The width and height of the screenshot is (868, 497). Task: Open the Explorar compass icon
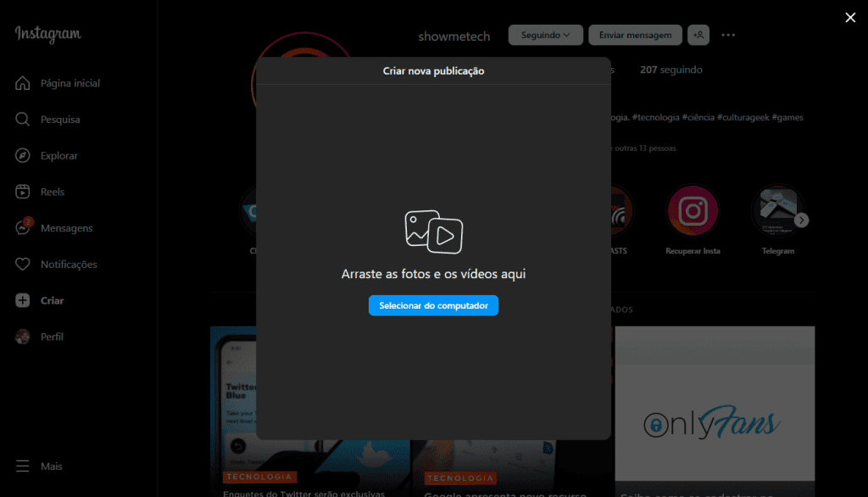tap(23, 156)
